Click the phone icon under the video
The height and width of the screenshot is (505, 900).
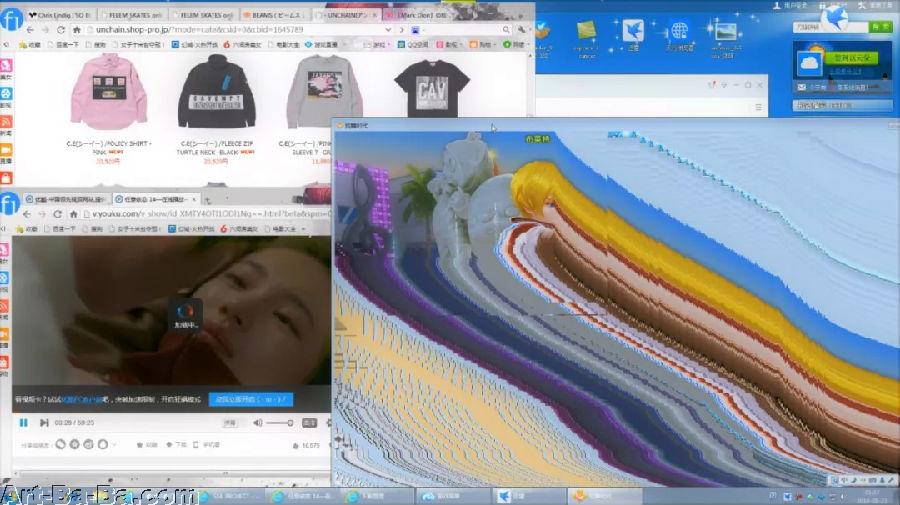pyautogui.click(x=196, y=445)
